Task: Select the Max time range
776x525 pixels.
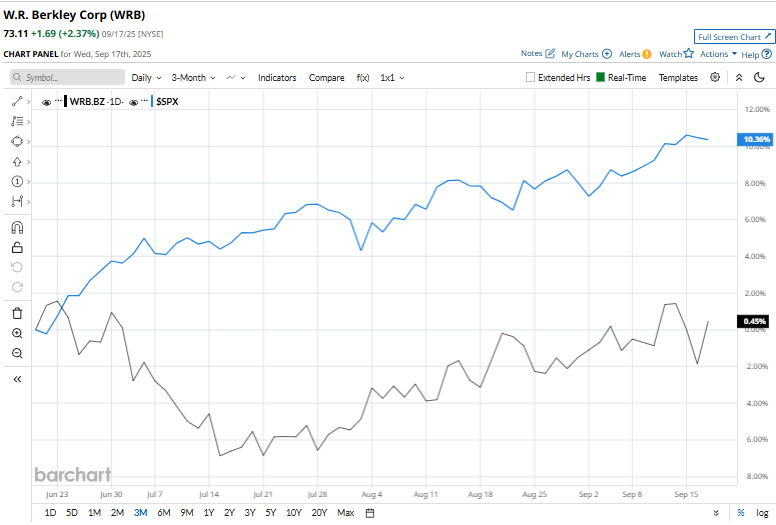Action: [x=345, y=513]
